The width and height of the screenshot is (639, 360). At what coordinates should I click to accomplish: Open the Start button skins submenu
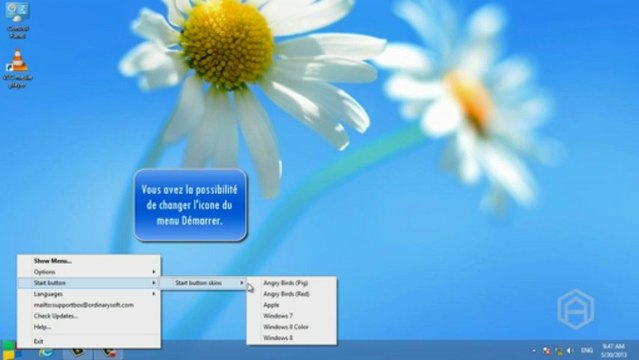203,283
